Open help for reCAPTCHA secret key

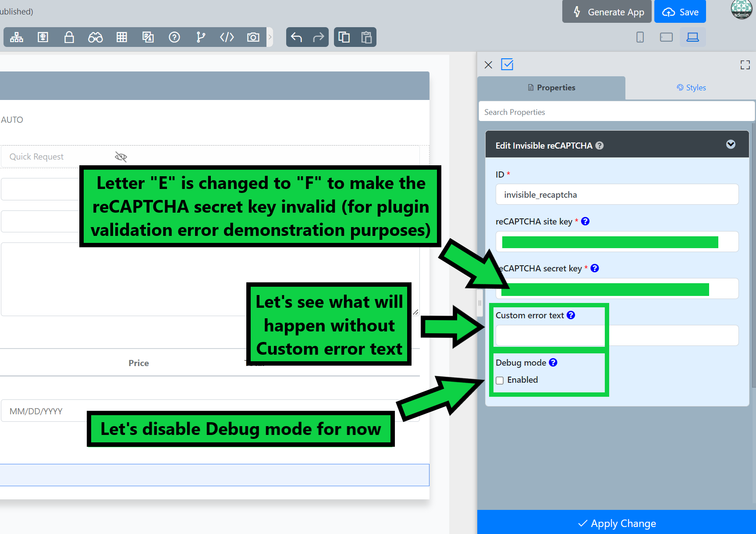pyautogui.click(x=595, y=268)
